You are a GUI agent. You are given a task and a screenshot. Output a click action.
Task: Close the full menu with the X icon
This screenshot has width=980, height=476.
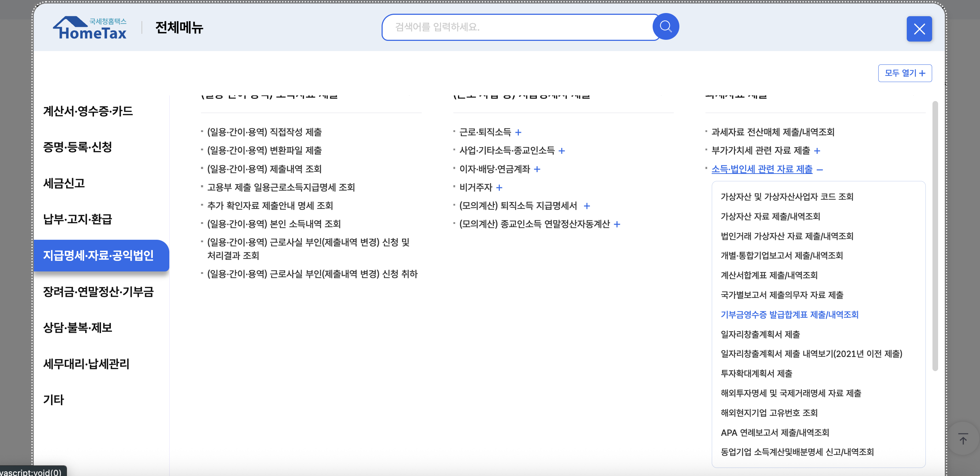919,29
